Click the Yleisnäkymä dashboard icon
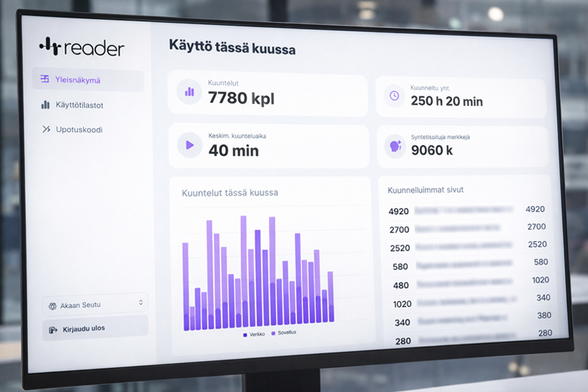This screenshot has width=588, height=392. point(45,79)
